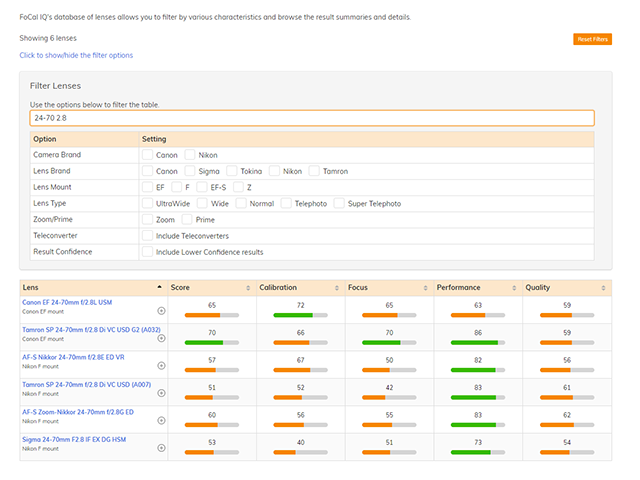This screenshot has width=640, height=480.
Task: Check EF-S lens mount filter
Action: (x=202, y=187)
